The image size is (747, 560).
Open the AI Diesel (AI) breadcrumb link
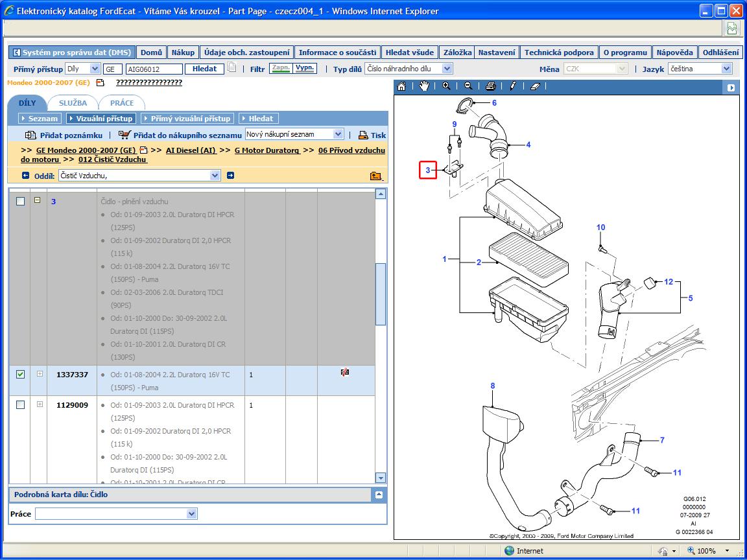191,150
